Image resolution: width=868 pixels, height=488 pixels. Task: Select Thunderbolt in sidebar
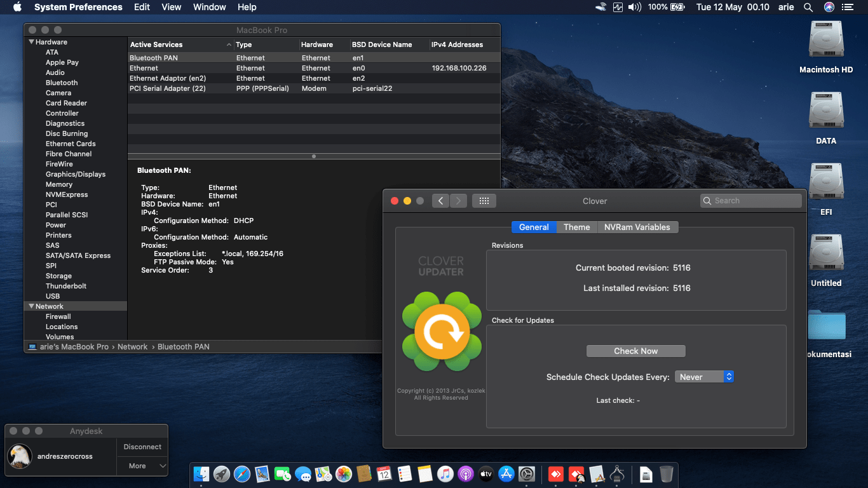click(x=66, y=286)
